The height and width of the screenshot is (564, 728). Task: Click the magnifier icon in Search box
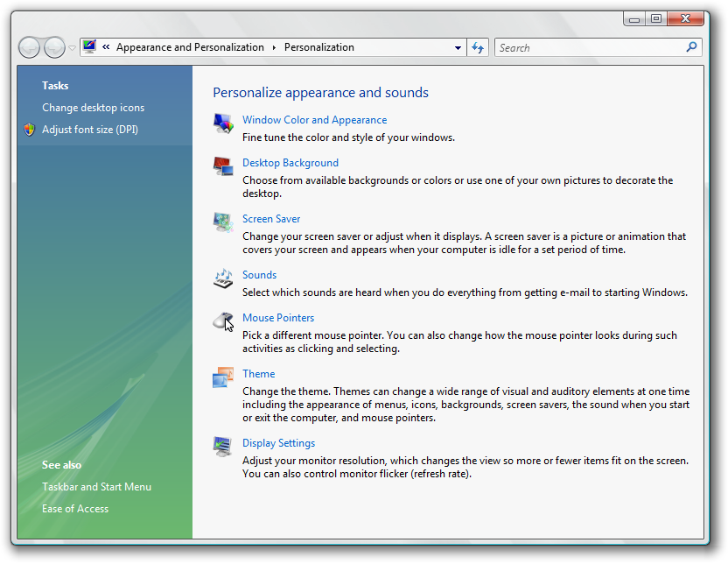(691, 47)
